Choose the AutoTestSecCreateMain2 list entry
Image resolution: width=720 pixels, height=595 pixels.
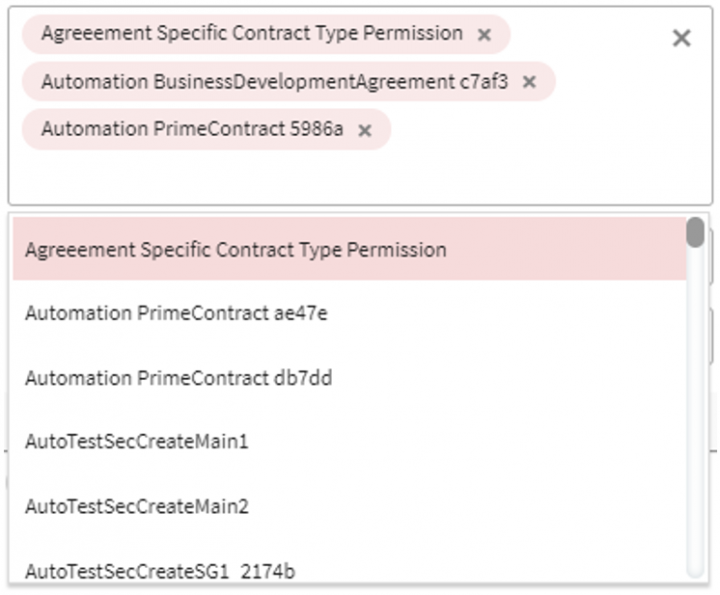pyautogui.click(x=136, y=506)
